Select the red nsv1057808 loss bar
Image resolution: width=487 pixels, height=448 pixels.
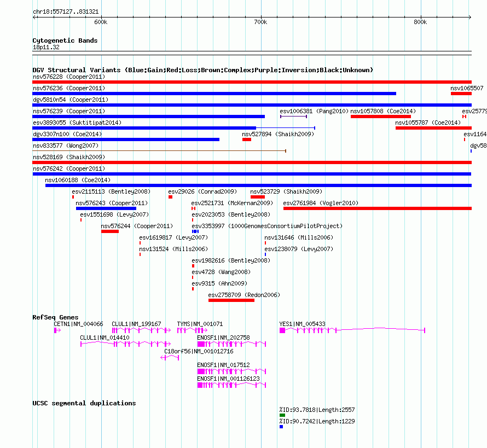[381, 117]
